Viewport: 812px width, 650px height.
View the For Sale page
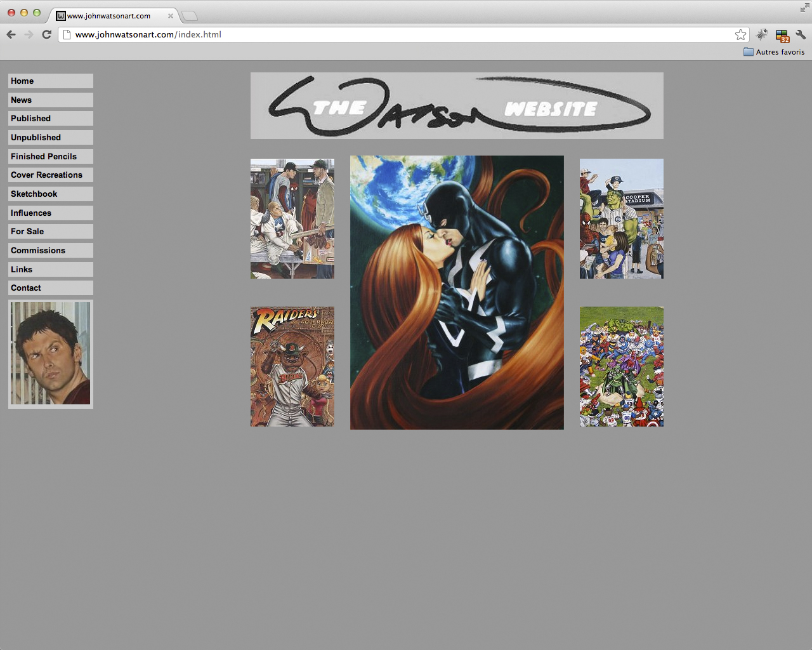[51, 232]
